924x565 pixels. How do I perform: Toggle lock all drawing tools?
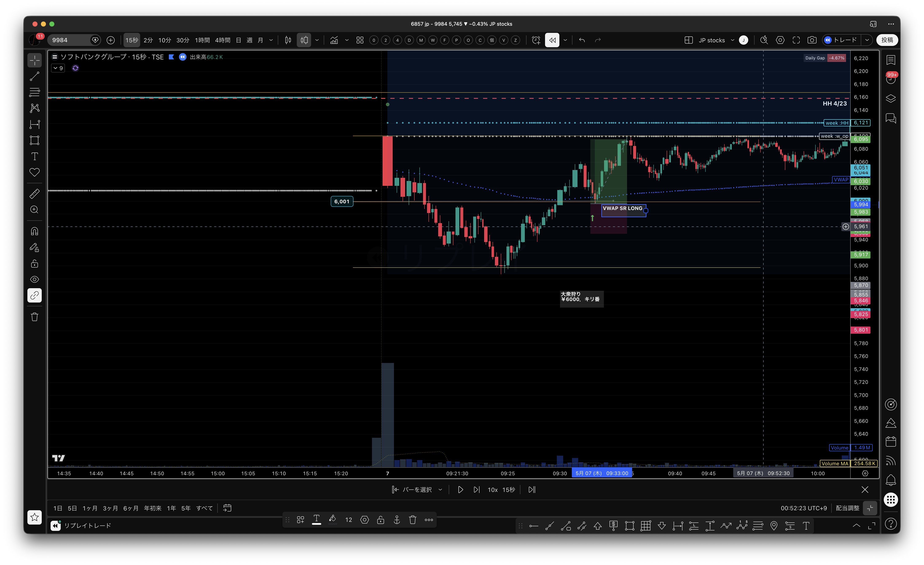[x=35, y=264]
